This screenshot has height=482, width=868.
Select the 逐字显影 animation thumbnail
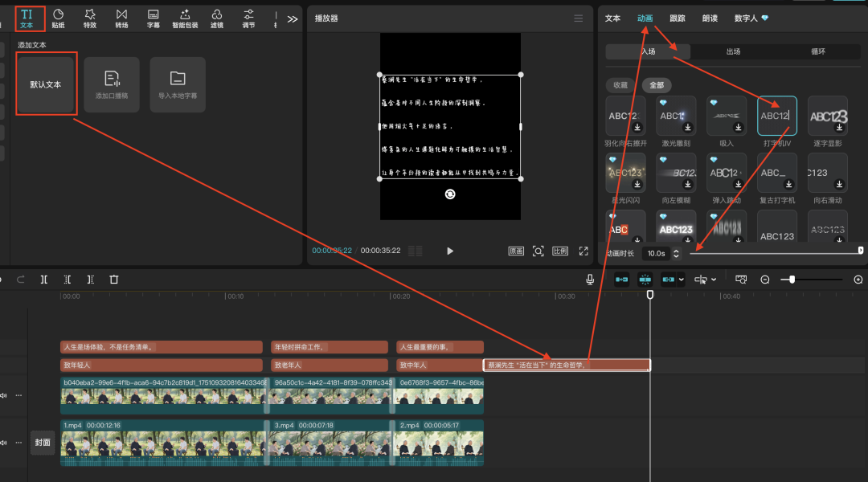(x=827, y=116)
